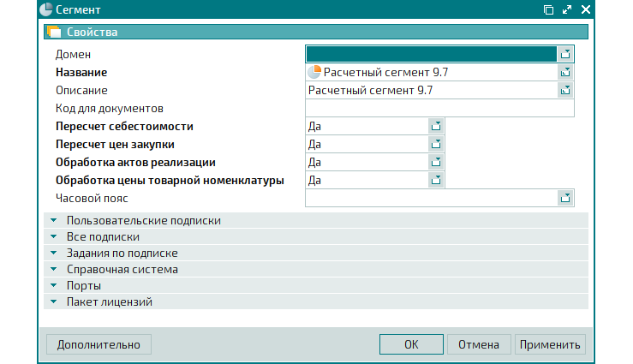633x364 pixels.
Task: Confirm with the ОК button
Action: (411, 344)
